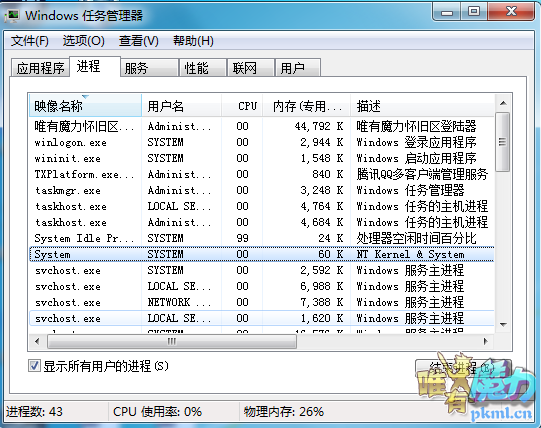Click the vertical scrollbar thumb
This screenshot has height=428, width=541.
coord(503,142)
